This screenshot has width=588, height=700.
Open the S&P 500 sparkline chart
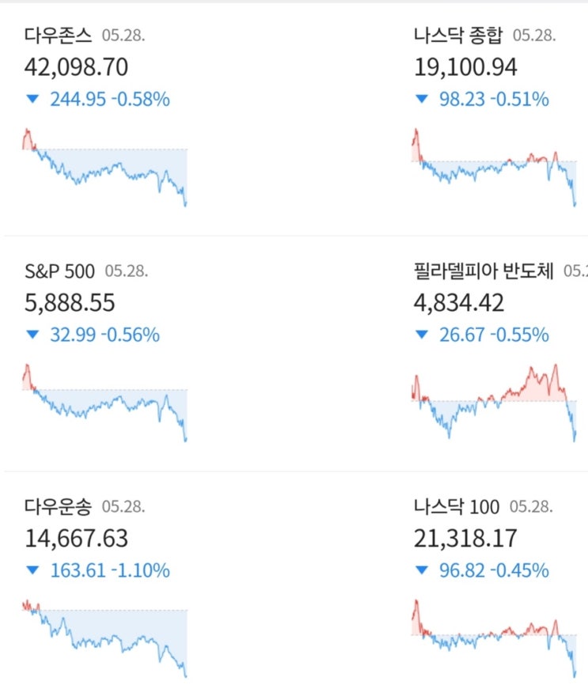click(105, 401)
